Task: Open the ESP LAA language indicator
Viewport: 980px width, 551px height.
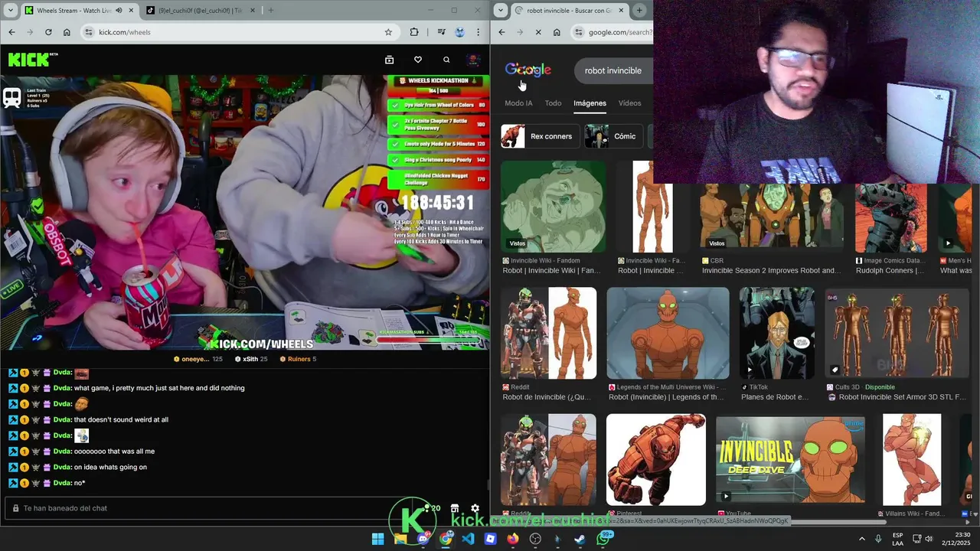Action: 897,539
